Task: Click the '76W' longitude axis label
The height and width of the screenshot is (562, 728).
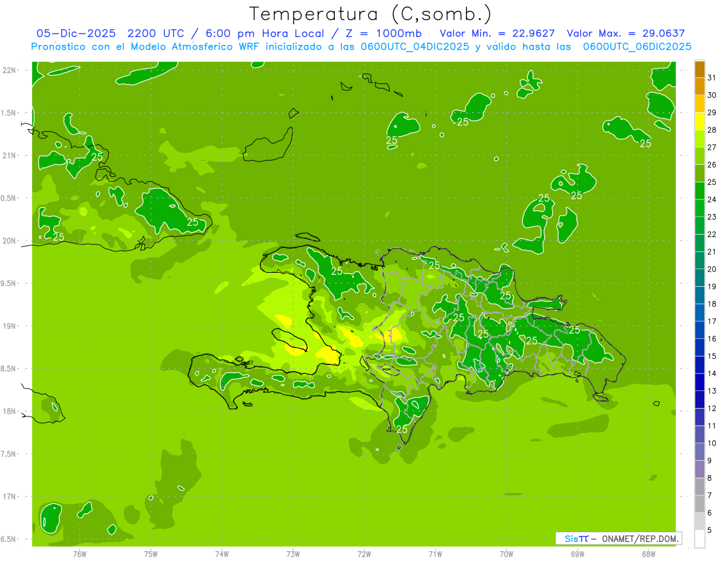Action: pos(79,554)
